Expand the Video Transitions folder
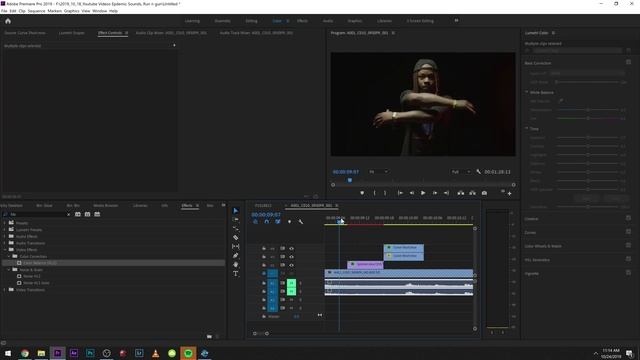Viewport: 640px width, 360px height. 4,290
